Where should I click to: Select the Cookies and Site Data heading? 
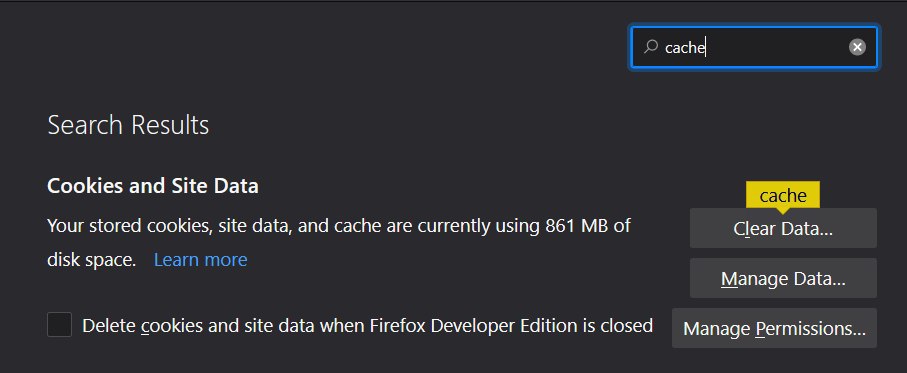(153, 186)
